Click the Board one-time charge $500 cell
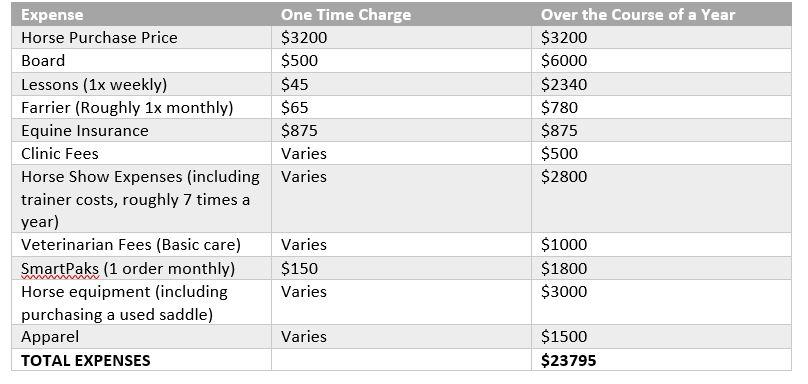This screenshot has width=808, height=384. tap(401, 61)
